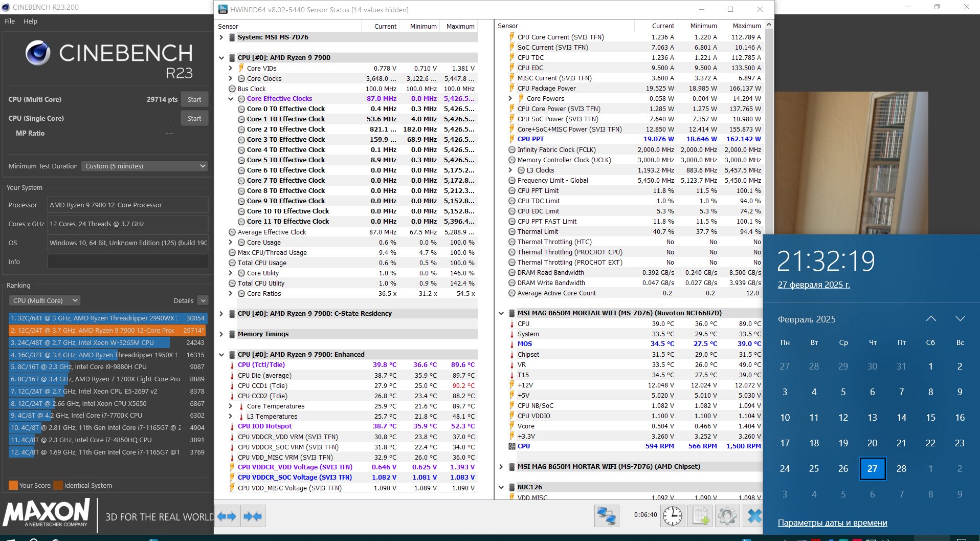Expand the Core Powers row

[510, 98]
